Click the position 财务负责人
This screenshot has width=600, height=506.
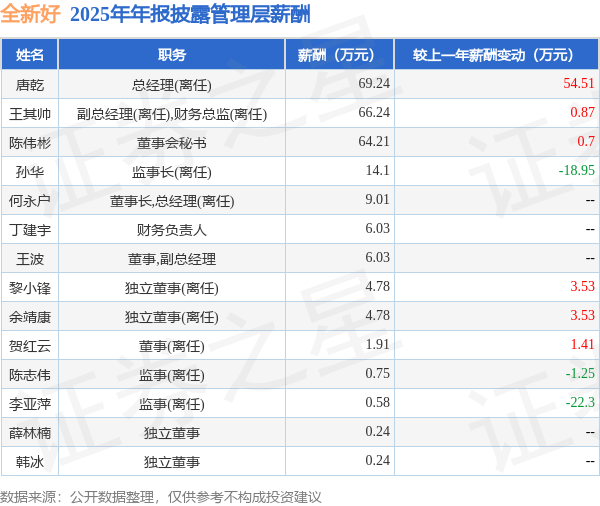click(x=172, y=230)
